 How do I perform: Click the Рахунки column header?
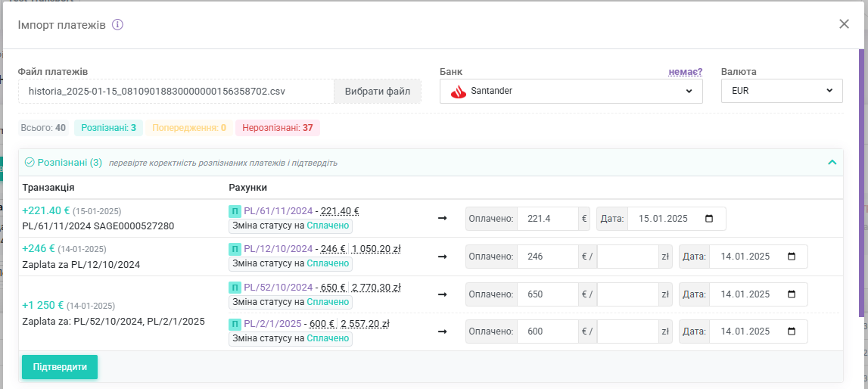pos(248,188)
